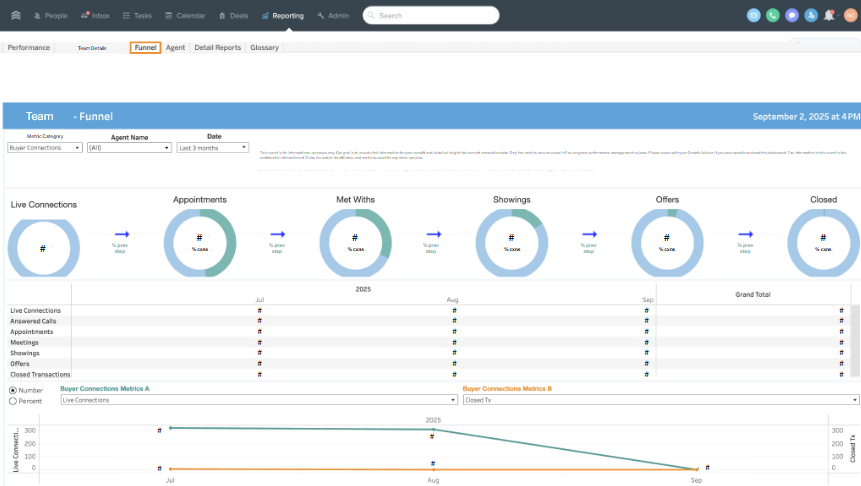Select the Number radio button
This screenshot has height=486, width=861.
13,390
